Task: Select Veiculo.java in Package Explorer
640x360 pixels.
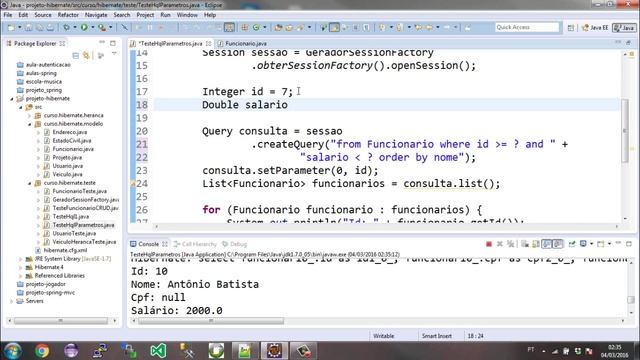Action: (67, 174)
